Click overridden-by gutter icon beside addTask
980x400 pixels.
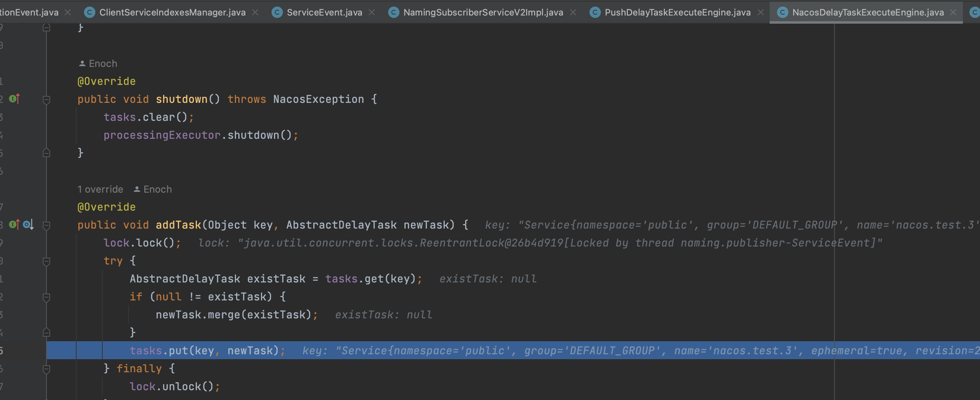(x=28, y=224)
